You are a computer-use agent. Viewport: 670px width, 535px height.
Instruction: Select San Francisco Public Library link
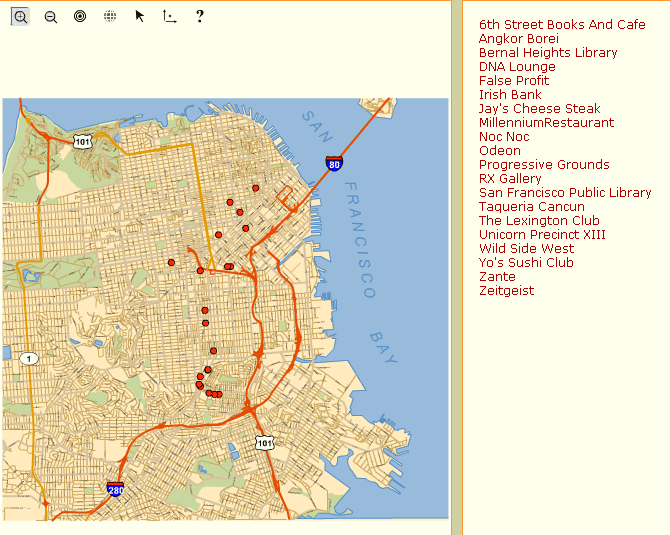pos(564,193)
